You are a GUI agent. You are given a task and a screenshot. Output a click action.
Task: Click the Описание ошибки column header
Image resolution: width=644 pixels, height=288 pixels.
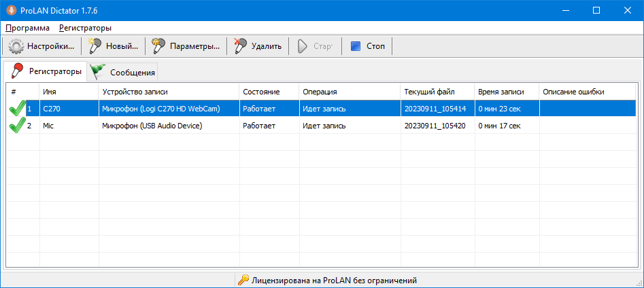(x=588, y=92)
